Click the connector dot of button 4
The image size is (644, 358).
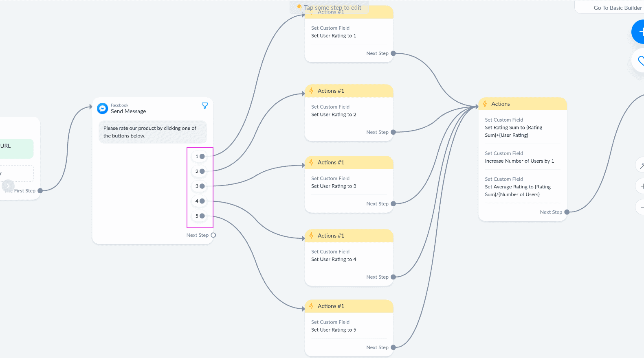click(x=202, y=201)
